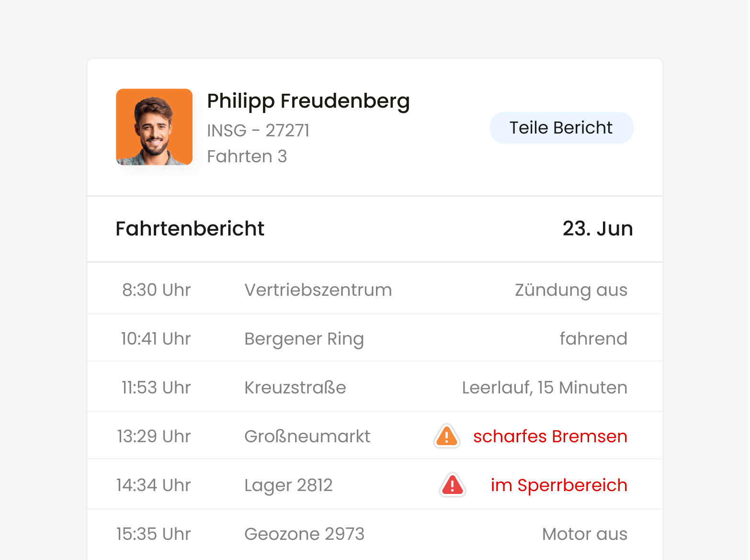Click the Leerlauf, 15 Minuten status
This screenshot has width=750, height=560.
tap(545, 388)
